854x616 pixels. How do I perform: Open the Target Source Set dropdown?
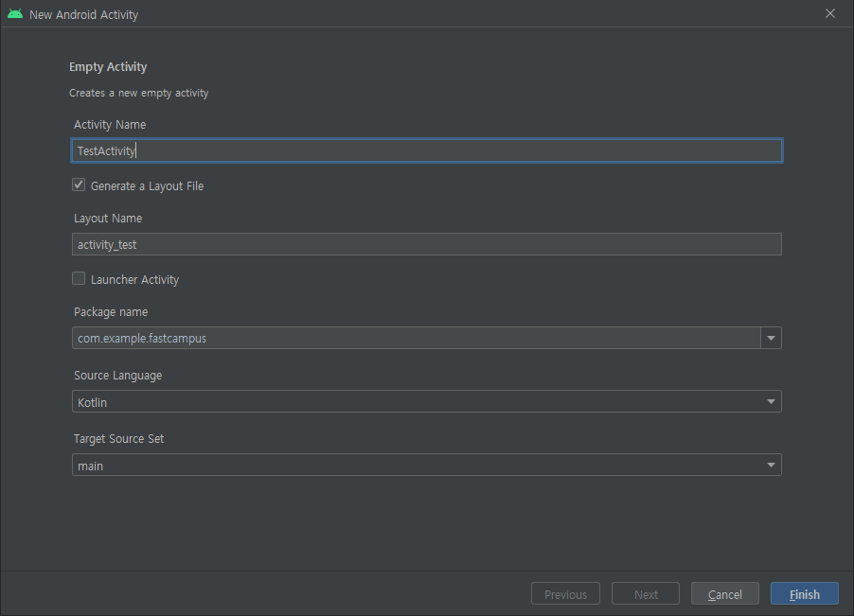(x=427, y=466)
